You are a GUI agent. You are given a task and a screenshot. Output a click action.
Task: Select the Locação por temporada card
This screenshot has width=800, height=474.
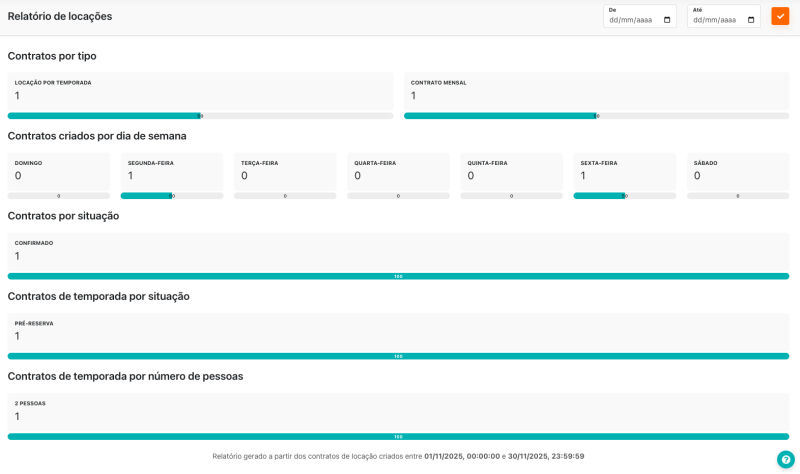tap(200, 90)
